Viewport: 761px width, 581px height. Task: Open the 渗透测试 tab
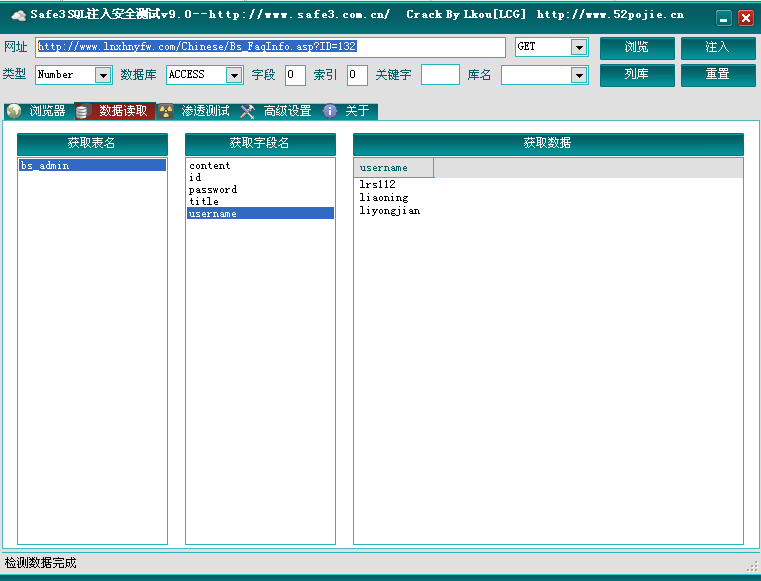pyautogui.click(x=197, y=111)
